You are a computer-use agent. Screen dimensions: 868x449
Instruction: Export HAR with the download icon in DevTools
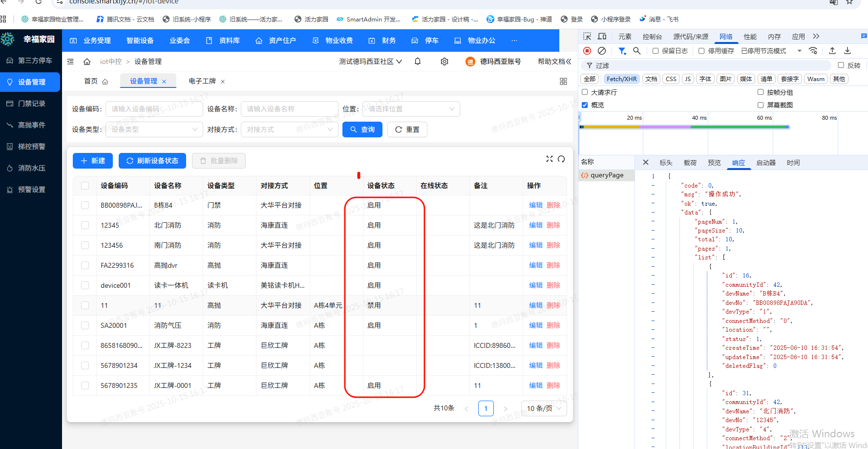click(x=847, y=50)
